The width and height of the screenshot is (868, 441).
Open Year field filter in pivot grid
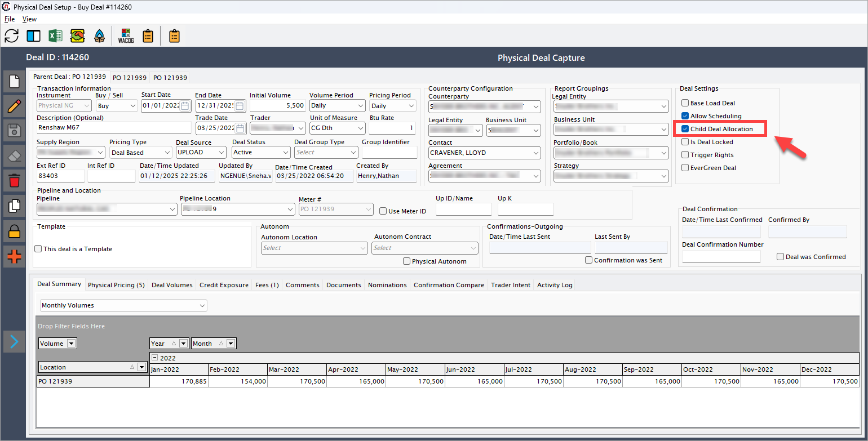[x=183, y=344]
